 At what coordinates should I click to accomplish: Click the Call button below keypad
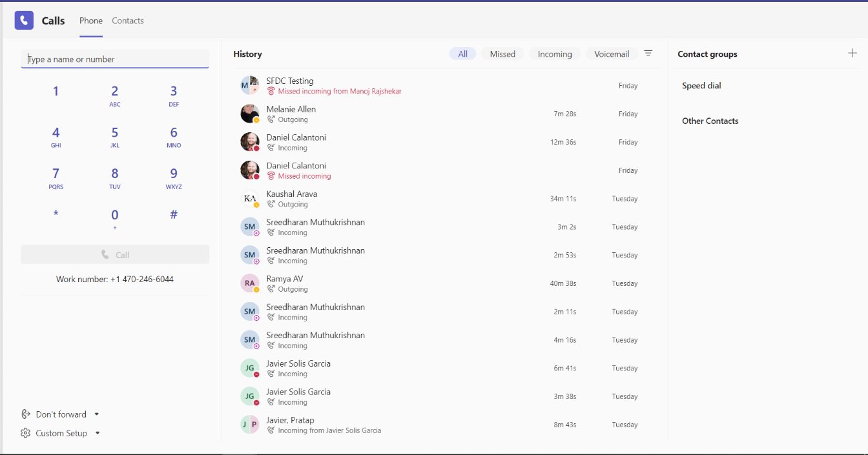tap(115, 255)
